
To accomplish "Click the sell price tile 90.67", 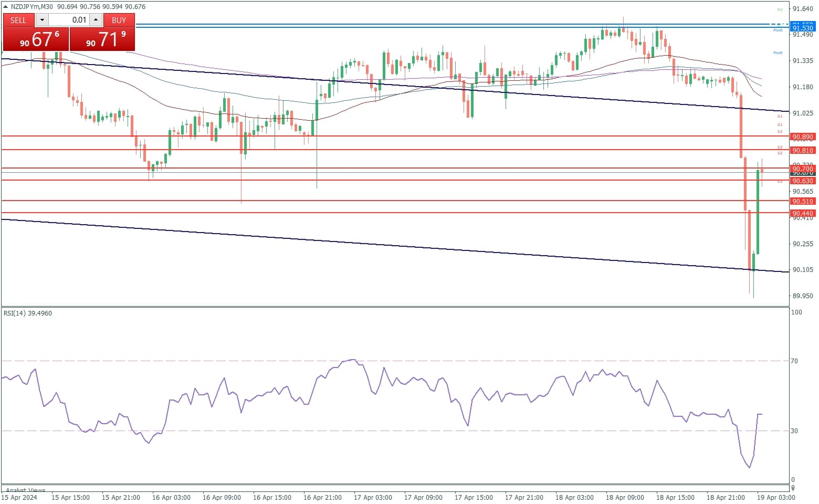I will [36, 39].
